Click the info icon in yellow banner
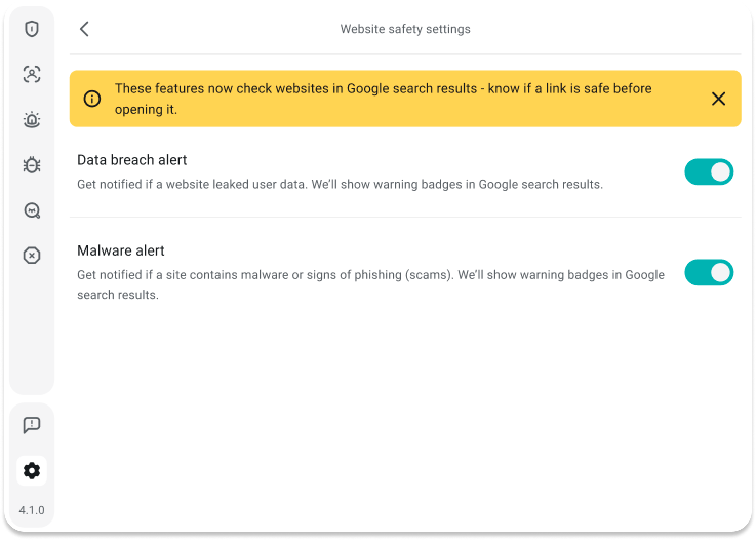Image resolution: width=756 pixels, height=540 pixels. pos(92,99)
